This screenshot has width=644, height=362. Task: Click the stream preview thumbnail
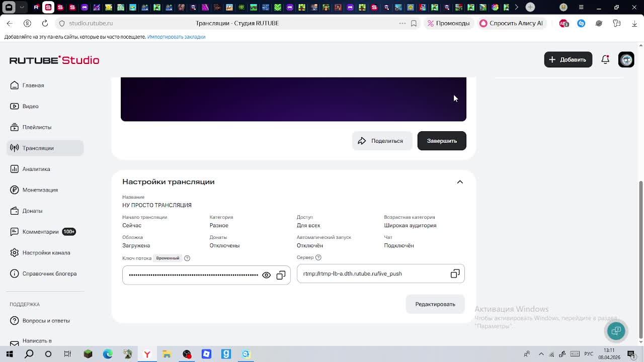point(293,99)
